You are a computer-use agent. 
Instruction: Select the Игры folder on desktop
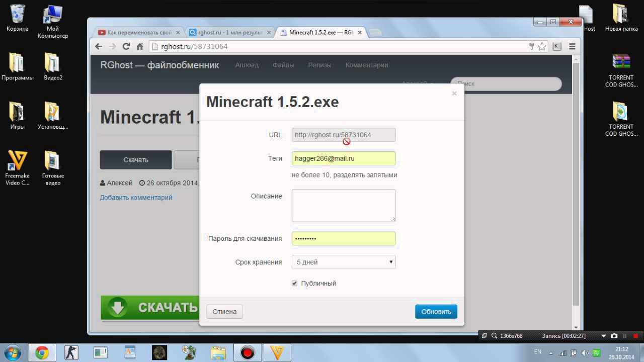click(18, 115)
